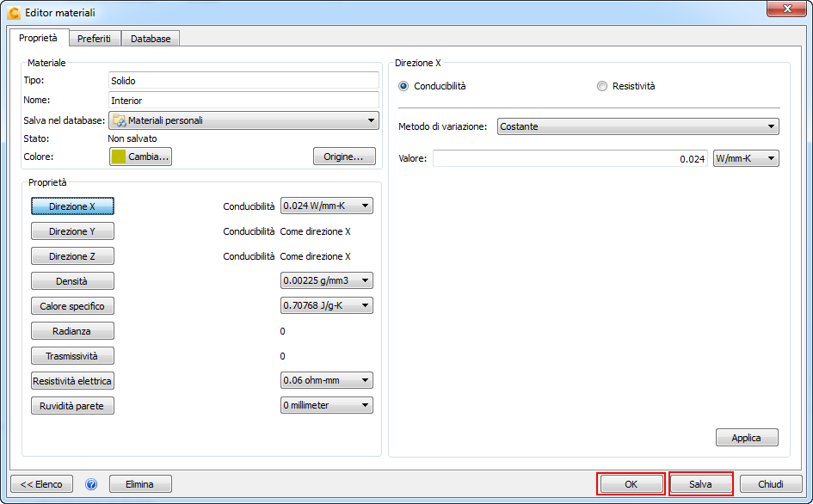Click the Calore specifico button
This screenshot has width=813, height=504.
[72, 306]
